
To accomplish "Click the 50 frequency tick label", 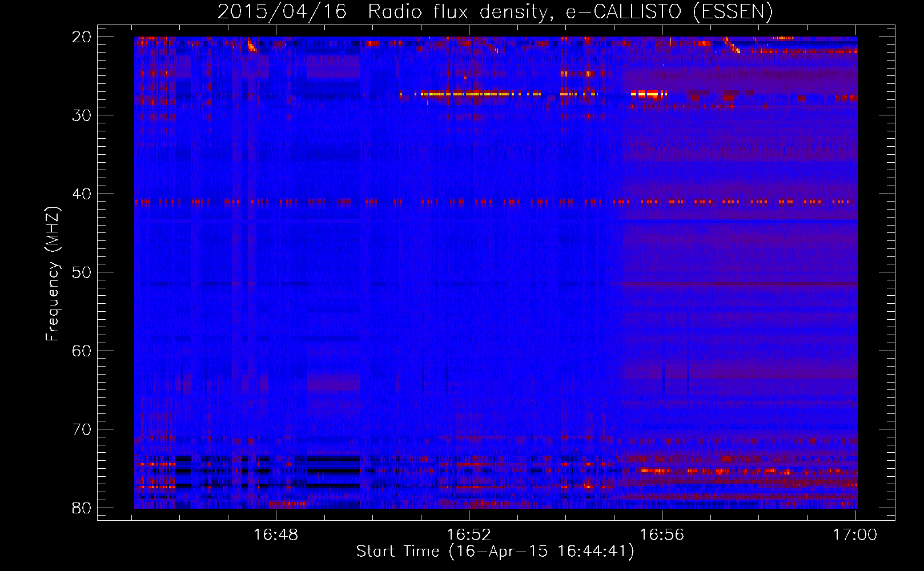I will (x=82, y=272).
